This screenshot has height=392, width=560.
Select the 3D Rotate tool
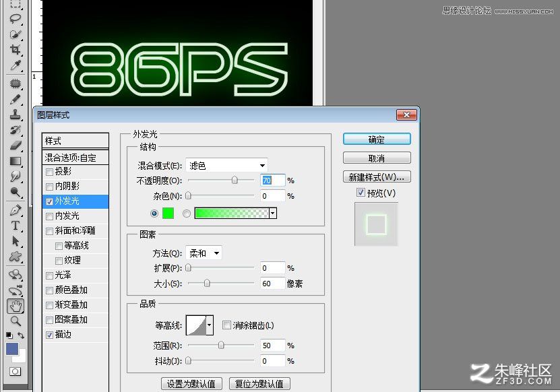[x=15, y=275]
